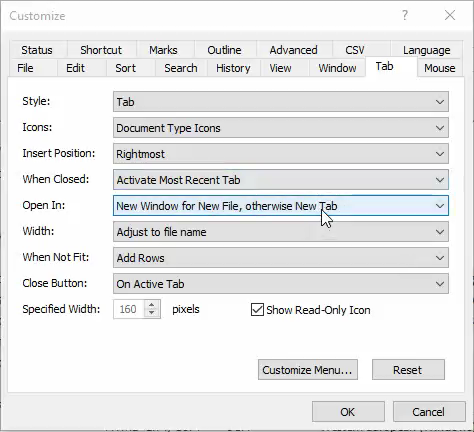
Task: Switch to the Shortcut tab
Action: coord(101,50)
